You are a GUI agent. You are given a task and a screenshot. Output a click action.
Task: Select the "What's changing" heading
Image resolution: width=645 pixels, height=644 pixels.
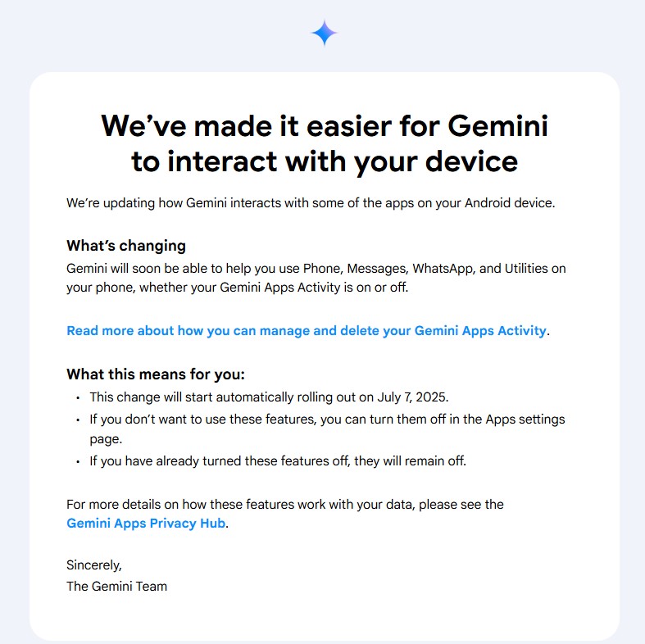[126, 246]
